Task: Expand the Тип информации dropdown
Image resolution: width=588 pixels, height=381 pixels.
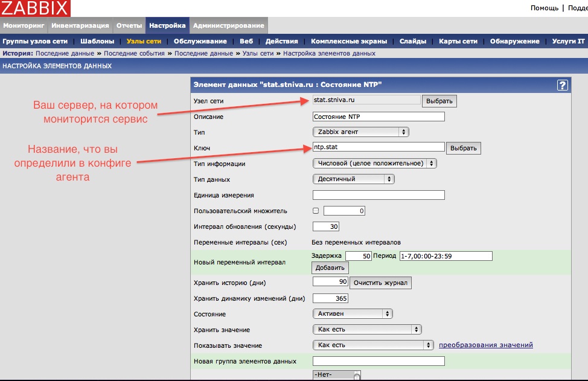Action: [x=375, y=163]
